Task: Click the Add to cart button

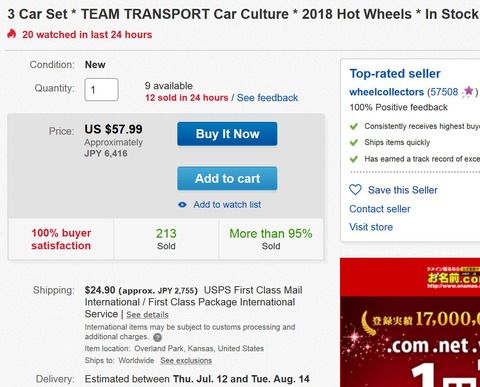Action: click(x=227, y=178)
